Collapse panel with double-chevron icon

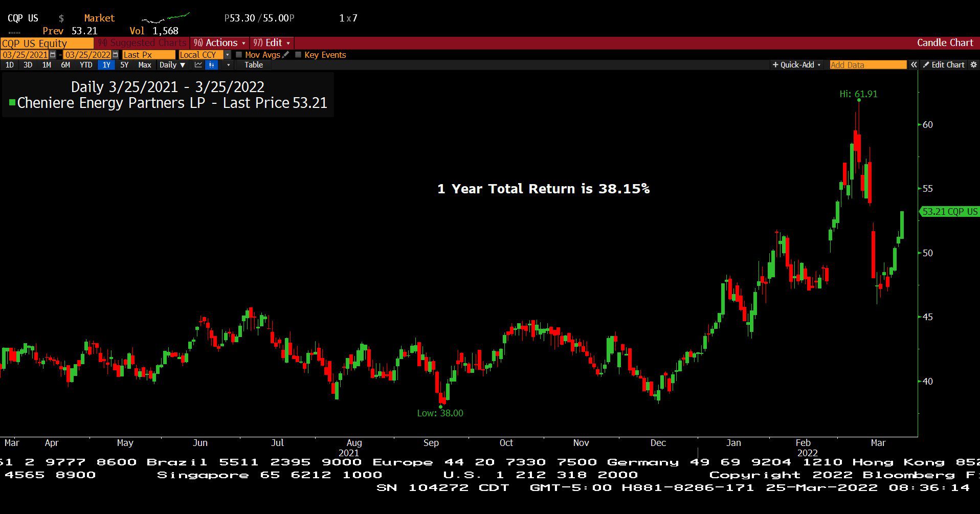[x=914, y=65]
